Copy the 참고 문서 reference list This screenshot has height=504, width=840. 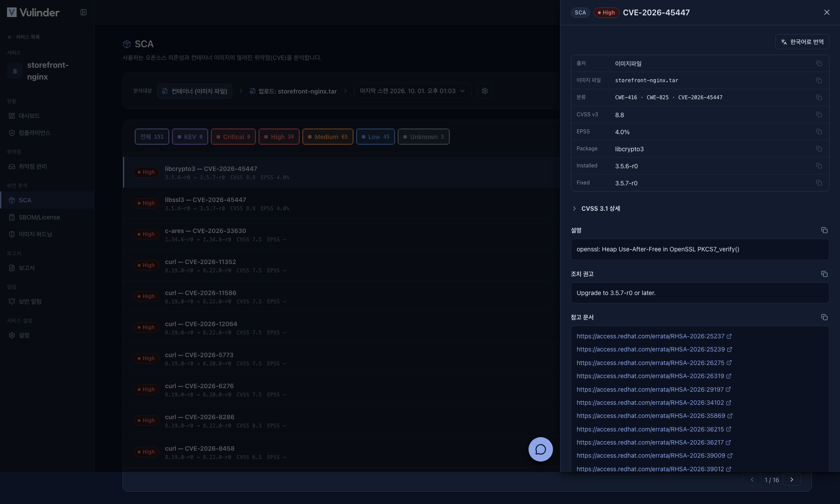coord(824,317)
